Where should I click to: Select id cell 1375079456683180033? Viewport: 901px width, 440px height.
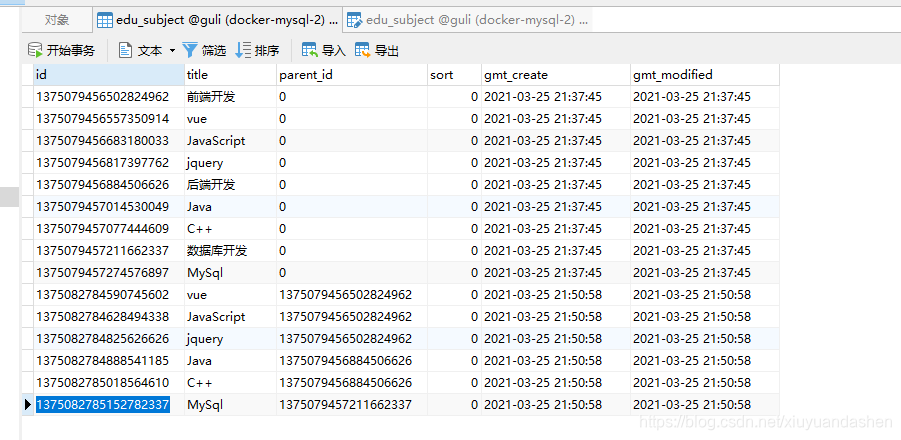[109, 141]
